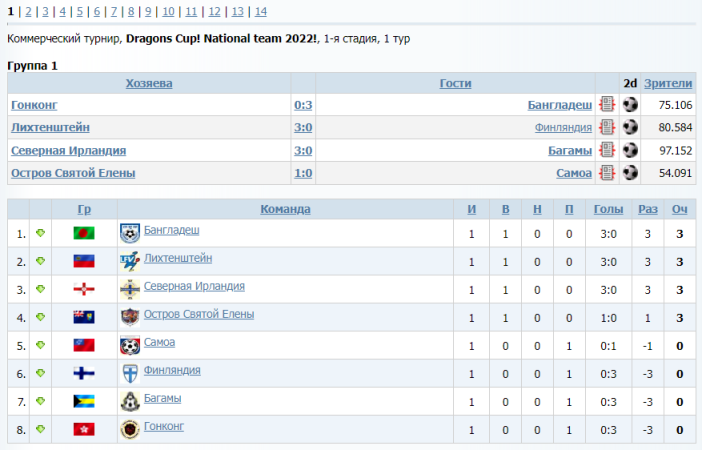Open score 0:3 of Гонконг match
Screen dimensions: 702x450
point(303,105)
